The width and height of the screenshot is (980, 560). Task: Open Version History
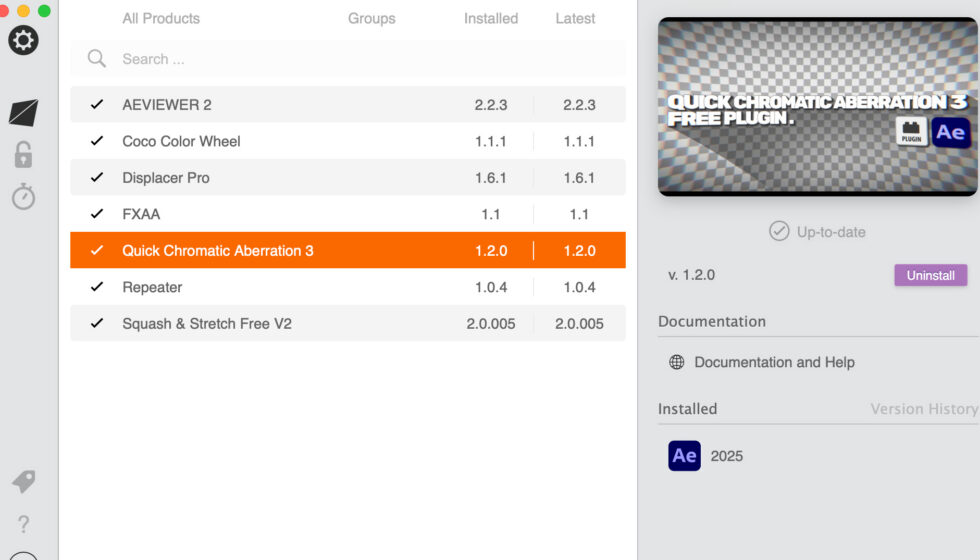pyautogui.click(x=924, y=409)
